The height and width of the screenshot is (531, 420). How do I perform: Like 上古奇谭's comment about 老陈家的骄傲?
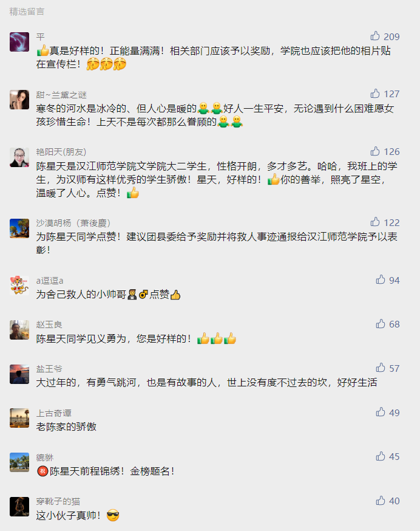381,412
